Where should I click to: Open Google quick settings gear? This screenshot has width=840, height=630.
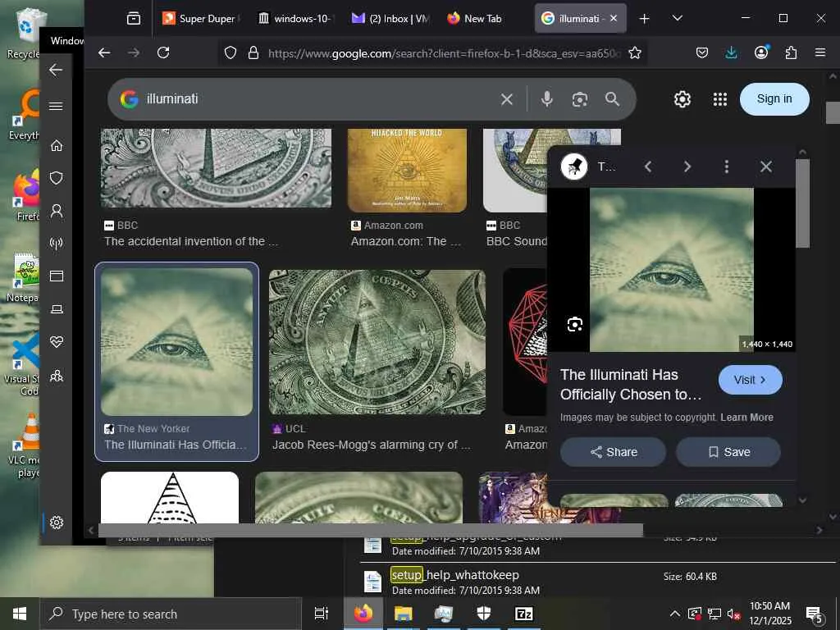tap(682, 99)
